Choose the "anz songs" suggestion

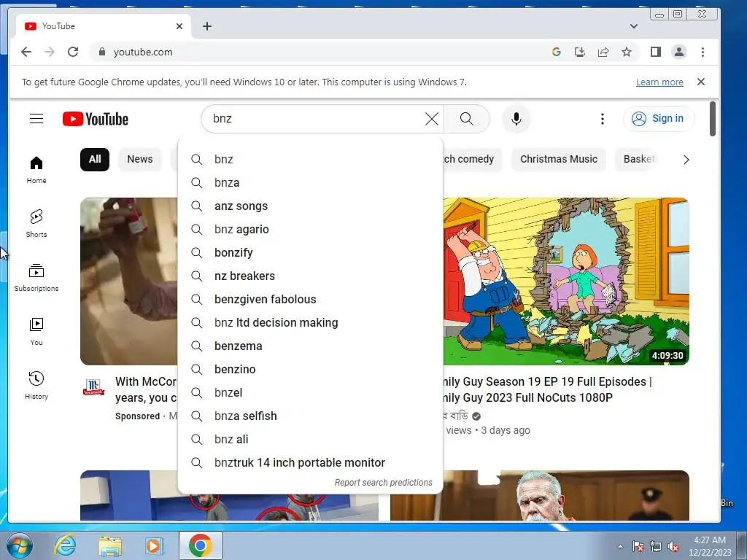(310, 206)
